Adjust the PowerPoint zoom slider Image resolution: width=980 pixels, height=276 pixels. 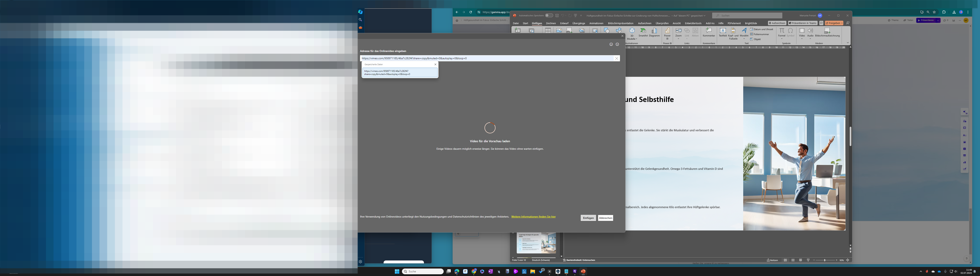click(x=825, y=260)
